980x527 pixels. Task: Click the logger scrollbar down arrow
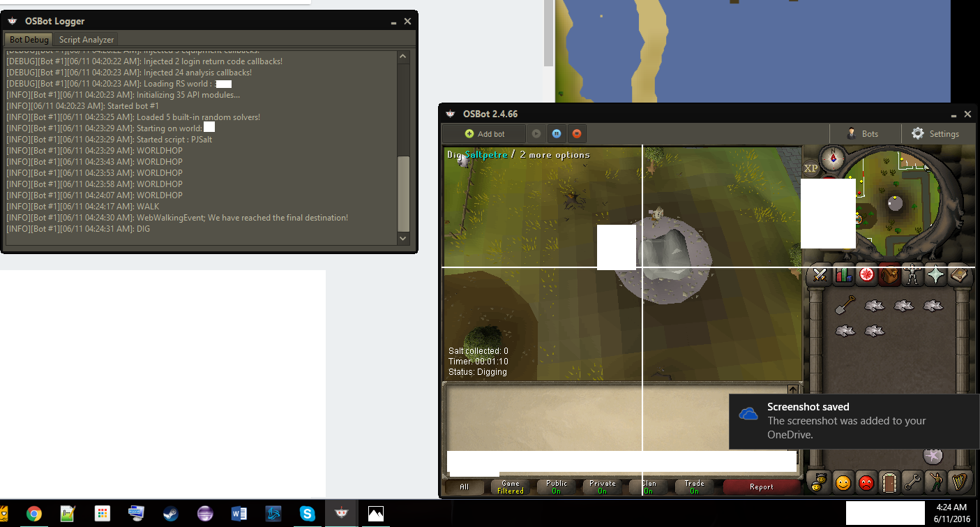pos(404,239)
